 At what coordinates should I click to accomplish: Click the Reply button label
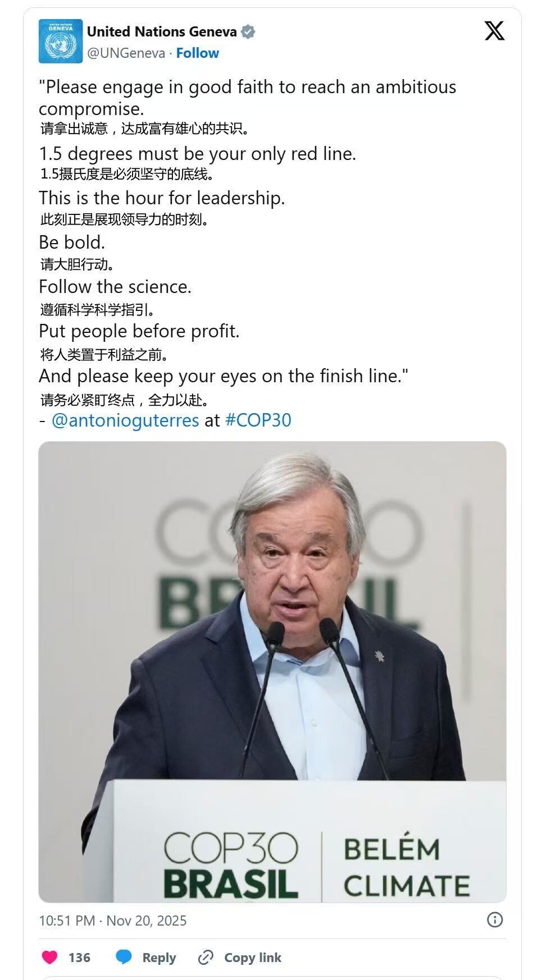(x=159, y=958)
